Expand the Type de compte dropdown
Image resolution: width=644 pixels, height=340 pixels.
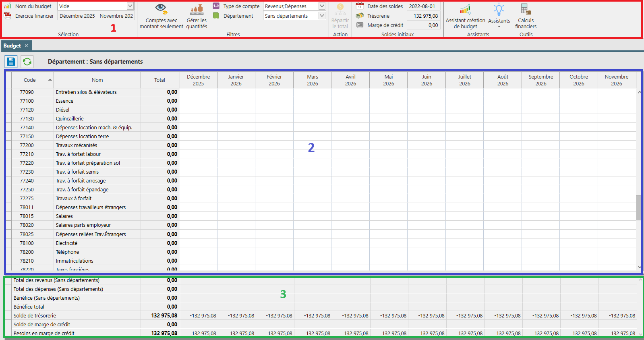[322, 6]
